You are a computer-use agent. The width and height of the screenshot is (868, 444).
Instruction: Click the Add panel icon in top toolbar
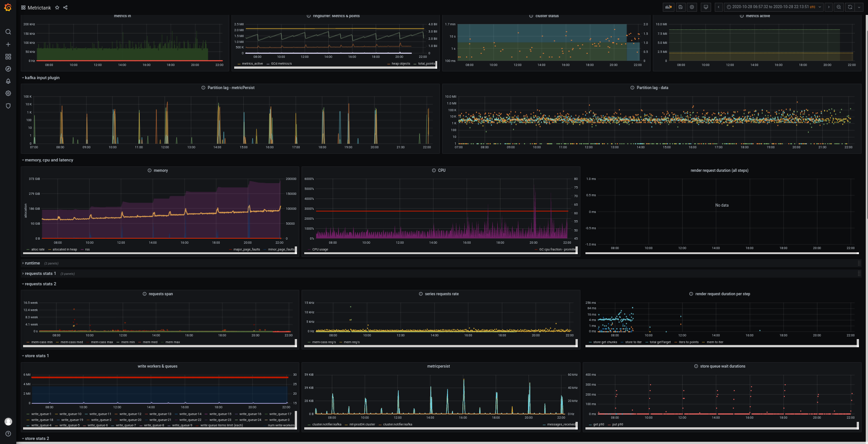click(669, 7)
